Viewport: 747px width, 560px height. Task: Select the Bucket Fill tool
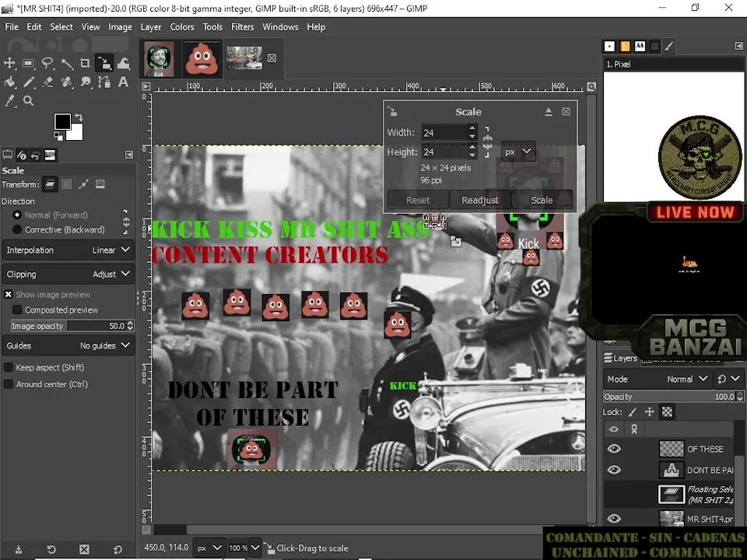pos(9,82)
